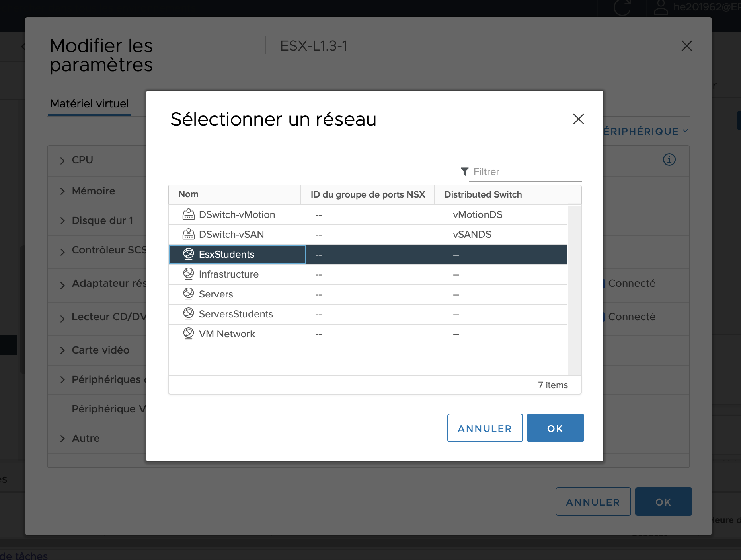Viewport: 741px width, 560px height.
Task: Click the DSwitch-vMotion port group icon
Action: pos(188,214)
